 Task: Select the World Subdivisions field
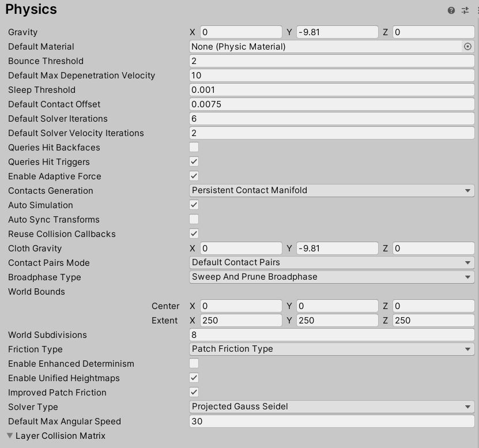click(332, 334)
